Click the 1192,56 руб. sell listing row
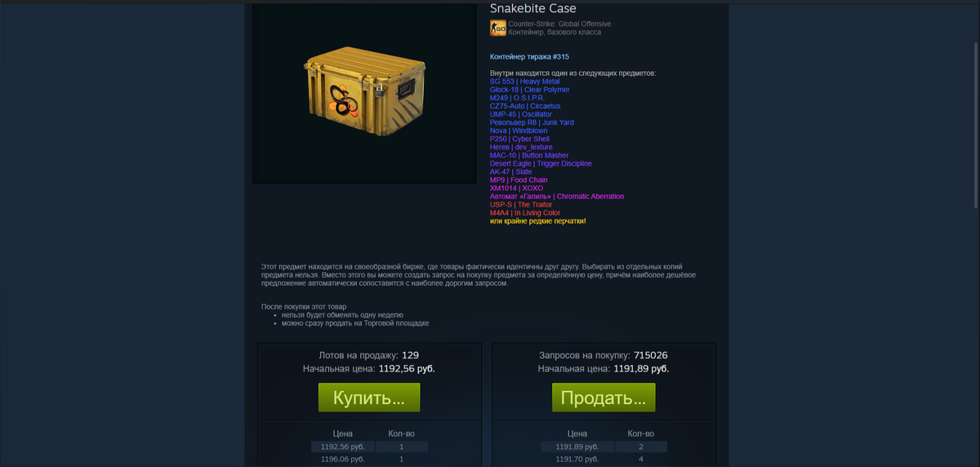Viewport: 980px width, 467px height. point(369,447)
